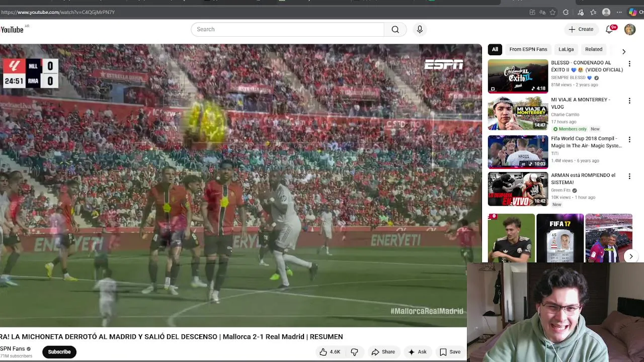
Task: Open options menu for ARMAN está ROMPIENDO video
Action: 629,176
